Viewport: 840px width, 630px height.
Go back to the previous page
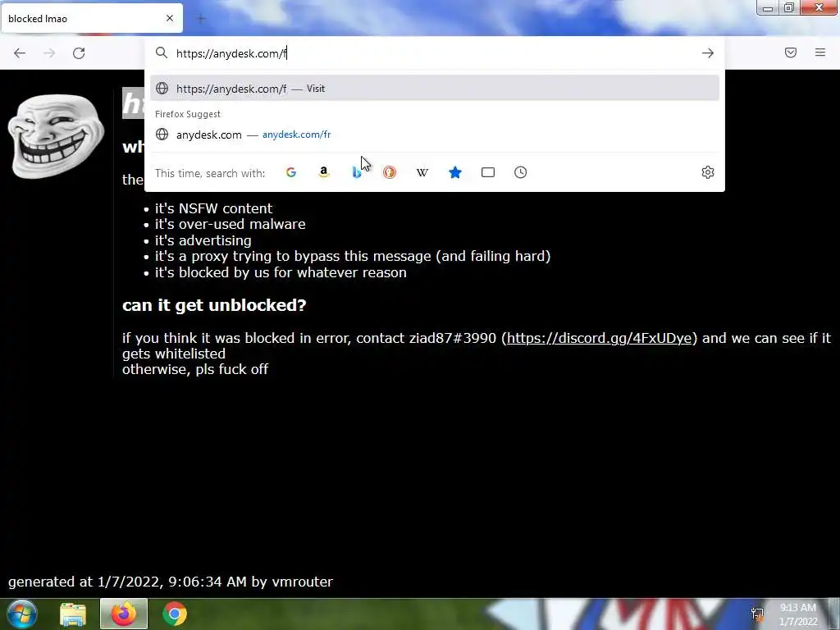(x=20, y=53)
